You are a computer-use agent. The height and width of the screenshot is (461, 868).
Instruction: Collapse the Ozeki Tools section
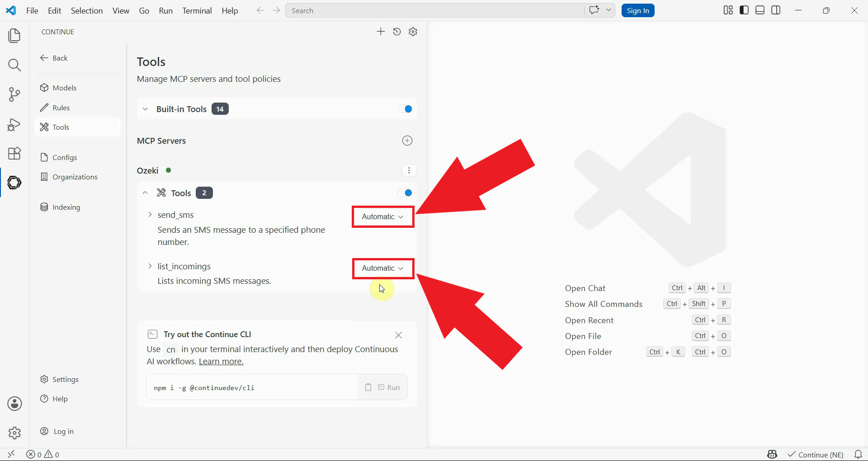pyautogui.click(x=145, y=193)
